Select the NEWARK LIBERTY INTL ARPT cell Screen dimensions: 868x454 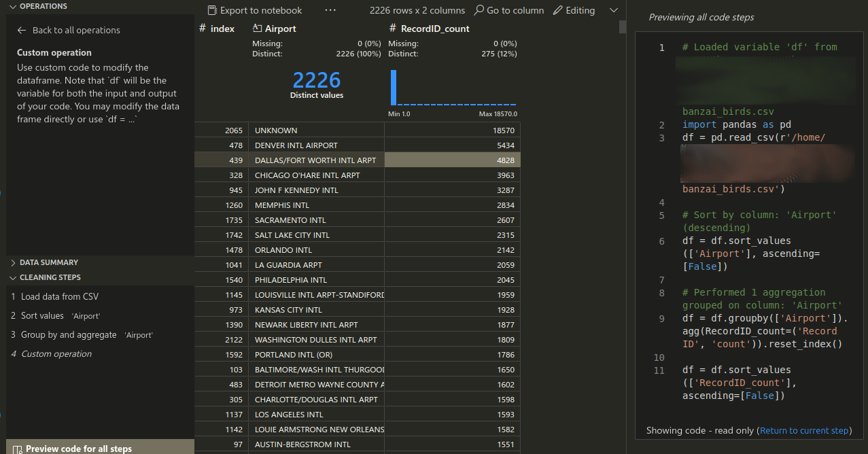(316, 325)
